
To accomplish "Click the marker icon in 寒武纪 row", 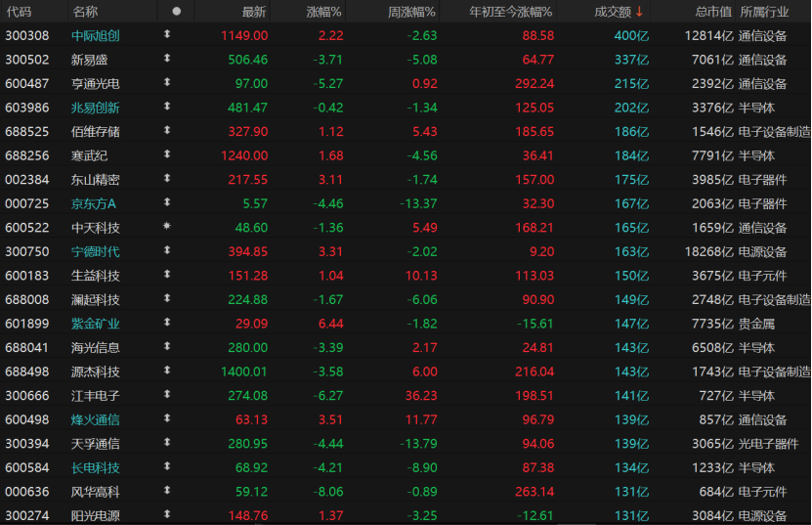I will tap(167, 153).
